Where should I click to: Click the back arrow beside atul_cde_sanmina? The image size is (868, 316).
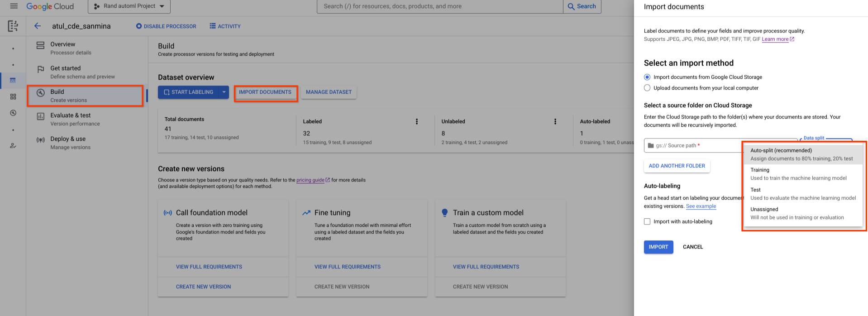(x=38, y=26)
